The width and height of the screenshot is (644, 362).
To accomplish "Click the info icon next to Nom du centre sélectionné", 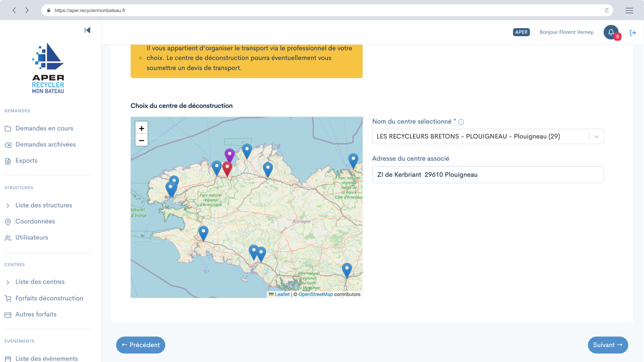I will [x=461, y=122].
